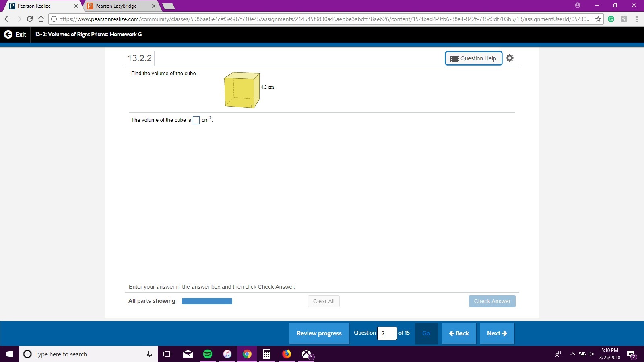
Task: Click the Go button
Action: pos(426,333)
